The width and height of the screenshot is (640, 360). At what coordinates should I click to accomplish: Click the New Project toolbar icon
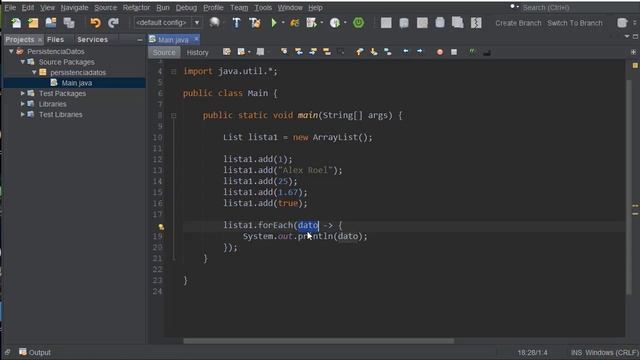33,23
